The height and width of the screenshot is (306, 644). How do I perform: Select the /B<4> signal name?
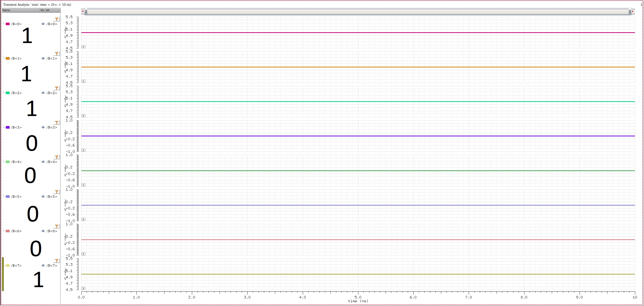16,162
